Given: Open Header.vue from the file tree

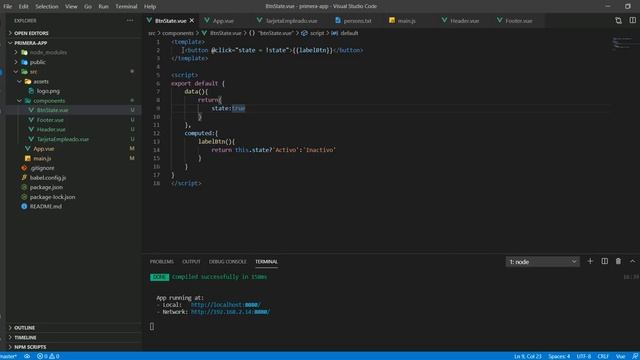Looking at the screenshot, I should pos(51,129).
